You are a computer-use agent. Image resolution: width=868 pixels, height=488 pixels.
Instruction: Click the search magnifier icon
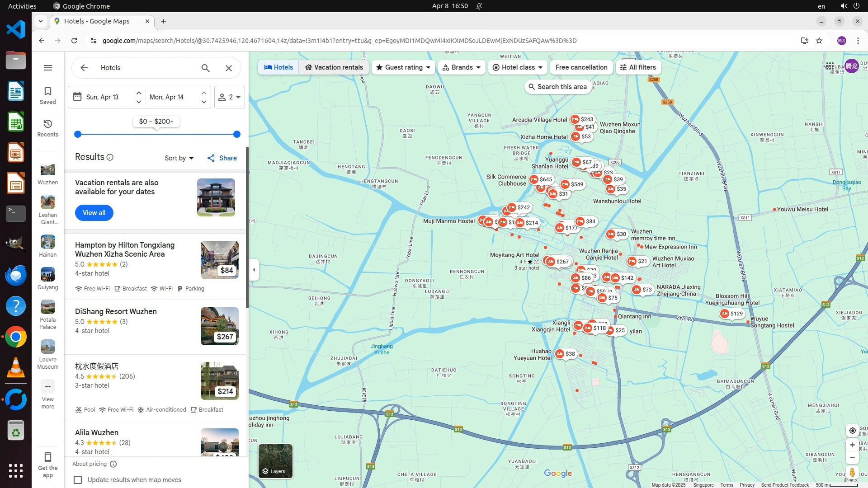(x=206, y=68)
